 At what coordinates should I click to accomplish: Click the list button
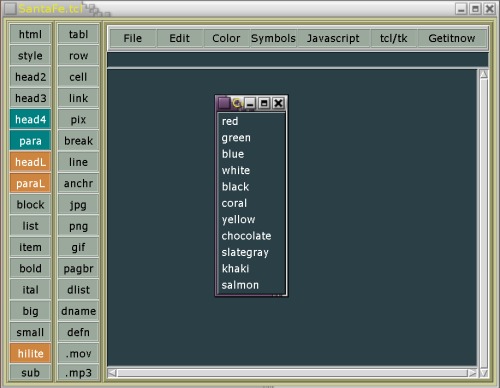click(x=30, y=226)
